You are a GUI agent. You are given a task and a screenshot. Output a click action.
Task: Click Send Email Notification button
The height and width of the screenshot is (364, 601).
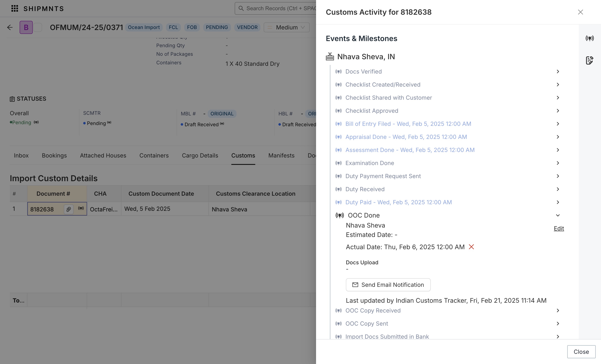point(388,285)
